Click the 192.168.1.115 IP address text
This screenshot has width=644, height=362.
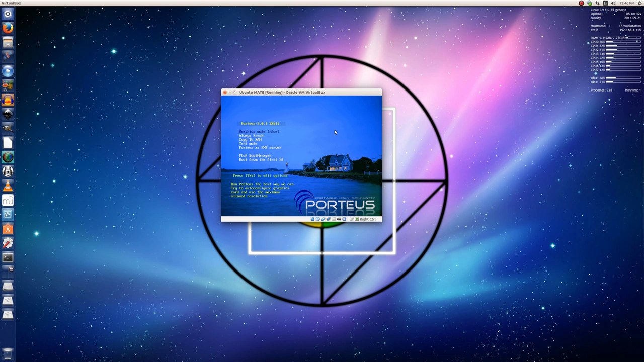point(630,30)
